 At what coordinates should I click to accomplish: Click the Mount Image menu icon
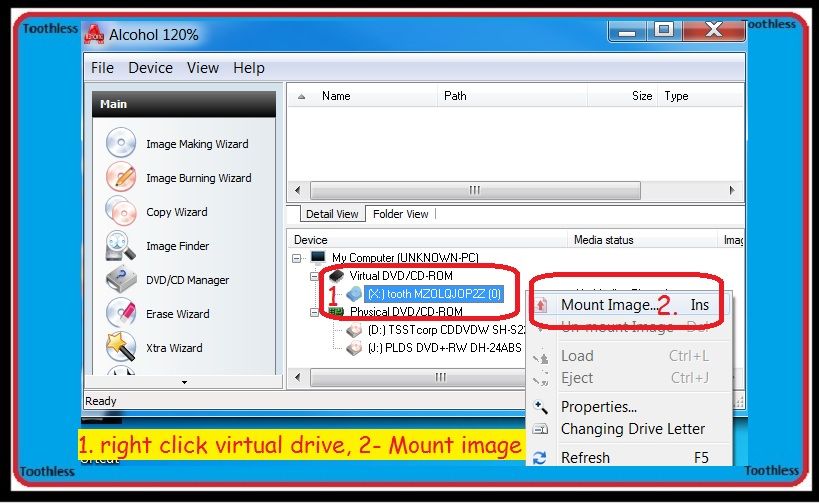coord(541,304)
